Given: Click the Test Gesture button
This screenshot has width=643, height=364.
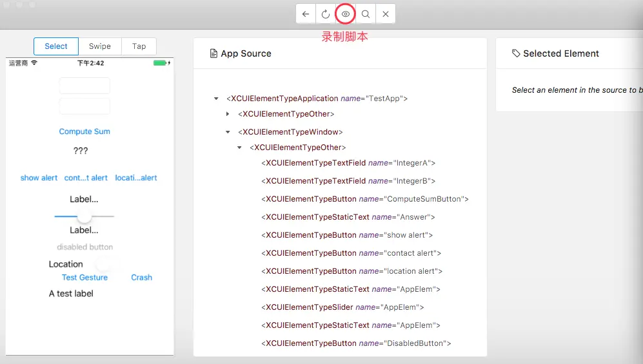Looking at the screenshot, I should click(x=84, y=277).
